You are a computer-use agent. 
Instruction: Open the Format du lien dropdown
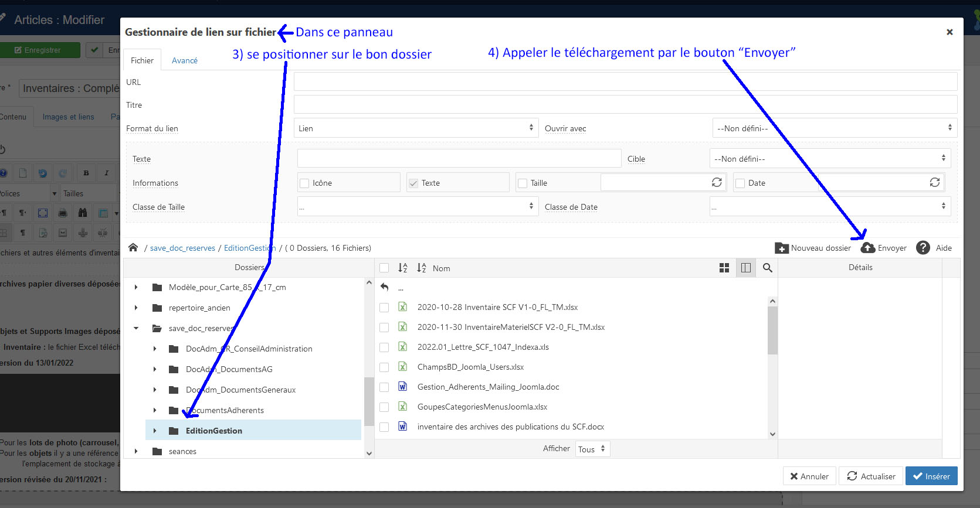click(x=415, y=128)
